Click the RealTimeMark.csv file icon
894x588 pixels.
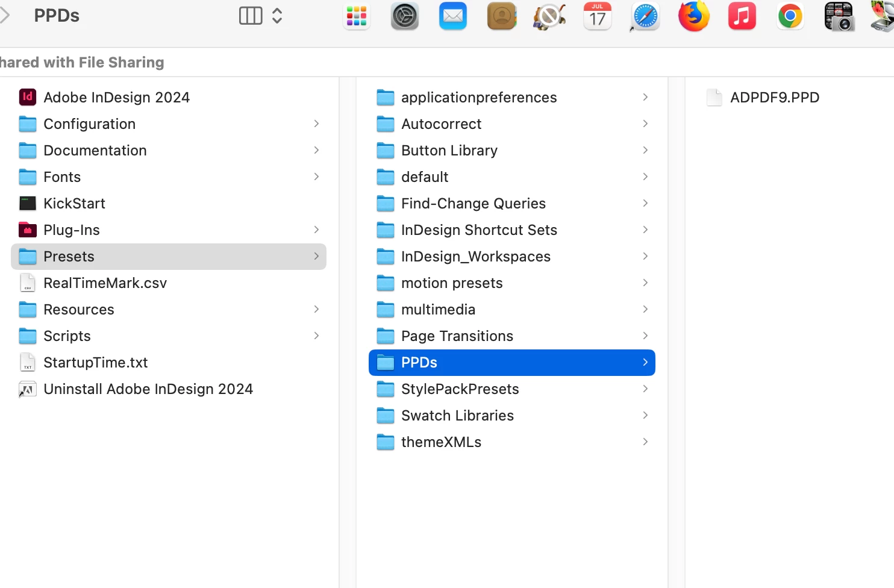(28, 283)
